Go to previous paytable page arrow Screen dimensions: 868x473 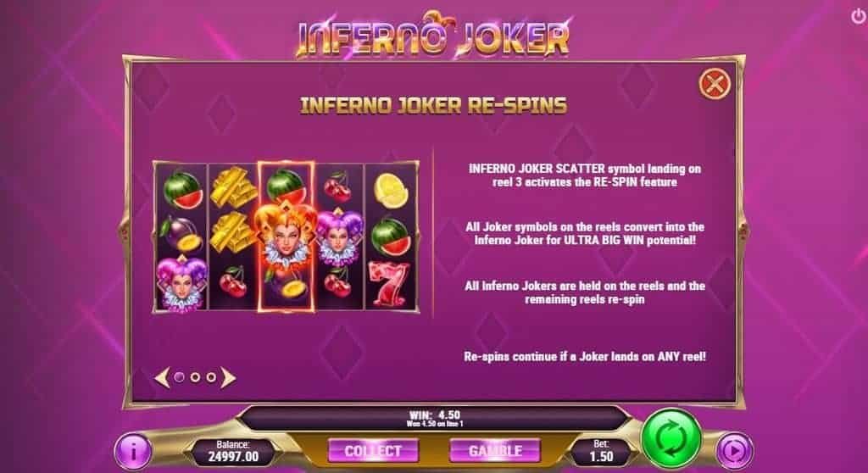[162, 378]
